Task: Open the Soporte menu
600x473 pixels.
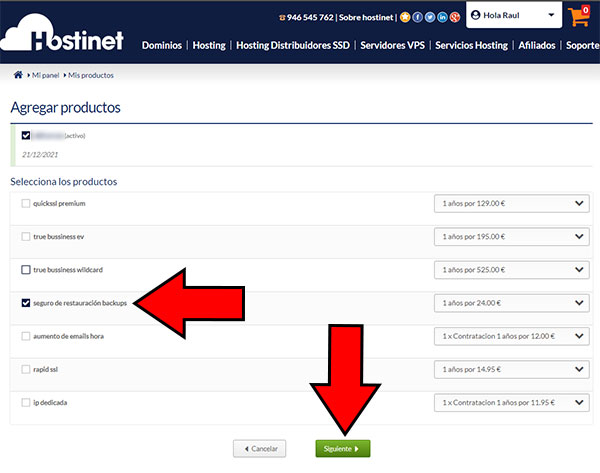Action: tap(583, 45)
